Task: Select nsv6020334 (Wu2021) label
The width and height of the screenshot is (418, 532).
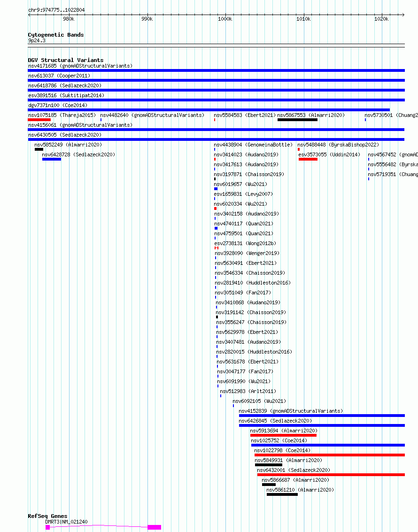Action: [x=240, y=204]
